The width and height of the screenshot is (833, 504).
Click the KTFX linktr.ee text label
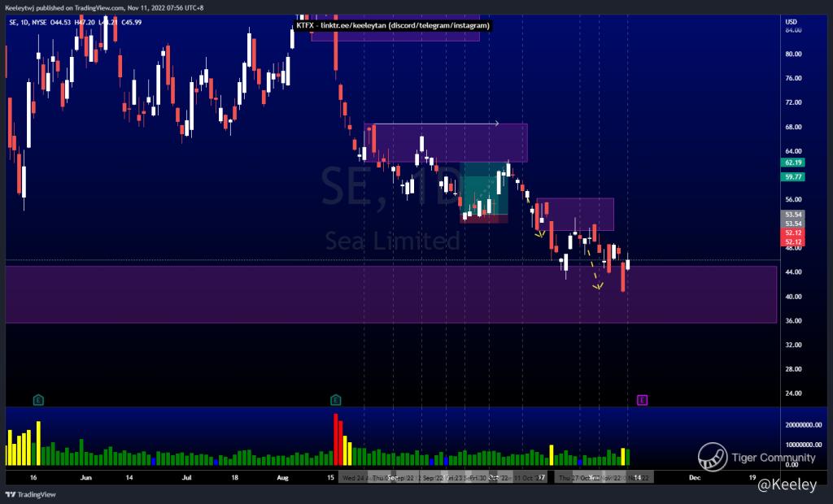click(x=393, y=25)
